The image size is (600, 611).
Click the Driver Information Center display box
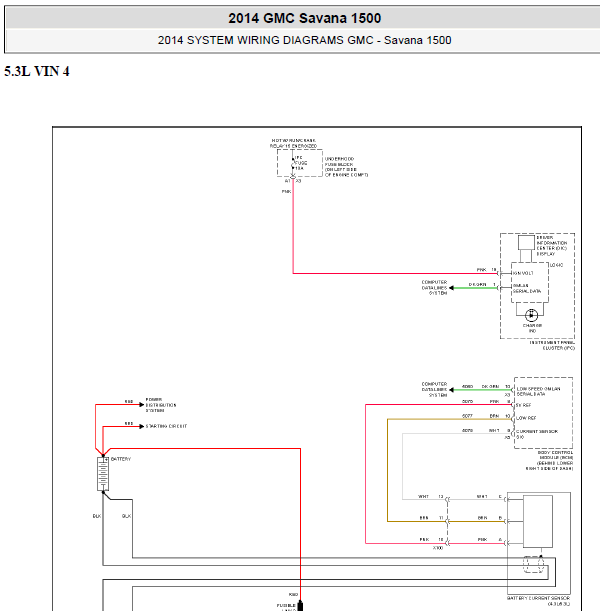pyautogui.click(x=526, y=243)
